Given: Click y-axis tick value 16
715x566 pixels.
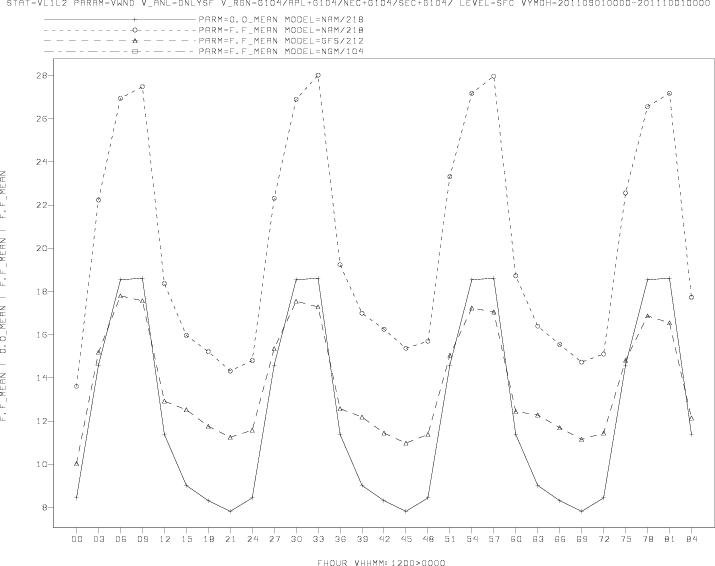Looking at the screenshot, I should point(41,335).
